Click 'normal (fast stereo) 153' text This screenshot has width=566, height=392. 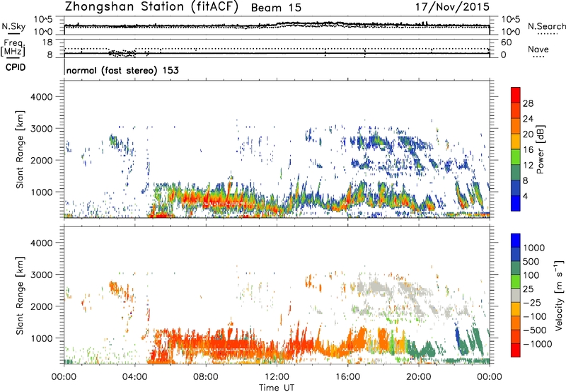122,70
